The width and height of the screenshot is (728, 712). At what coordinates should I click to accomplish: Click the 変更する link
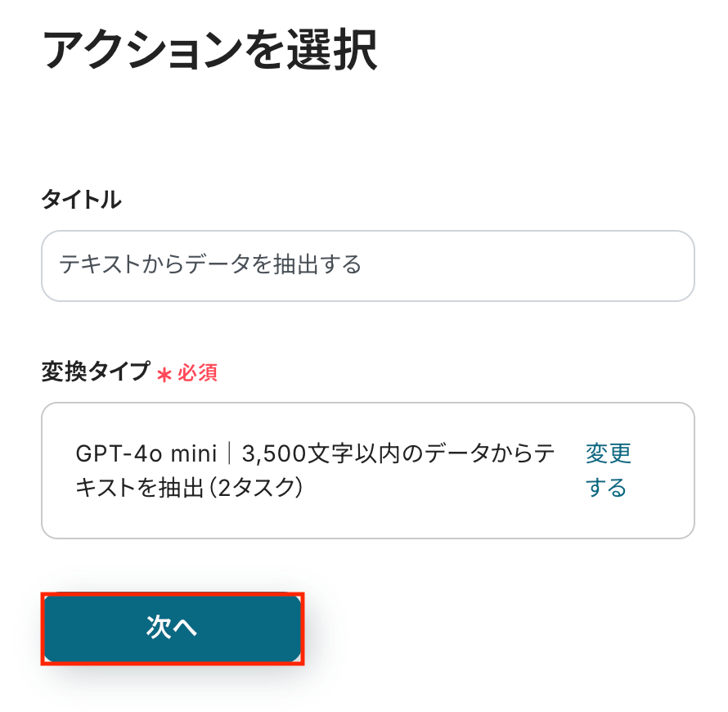(608, 471)
